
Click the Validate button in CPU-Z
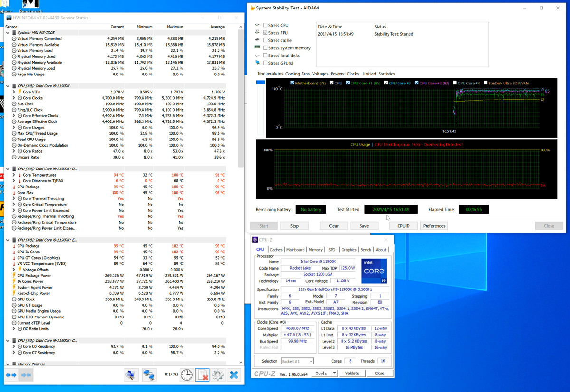pos(352,373)
